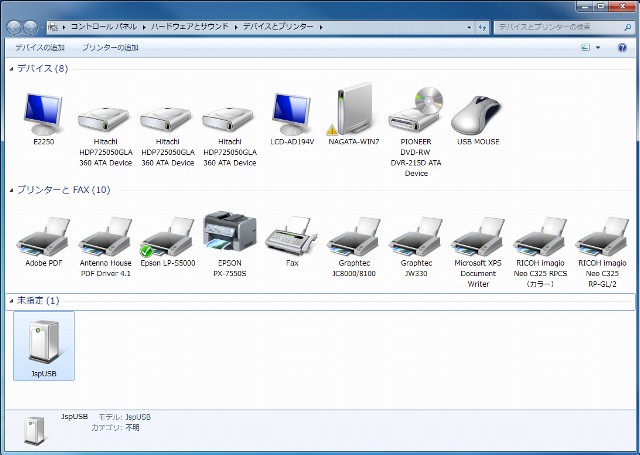Collapse the プリンターと FAX (10) group

click(x=11, y=190)
